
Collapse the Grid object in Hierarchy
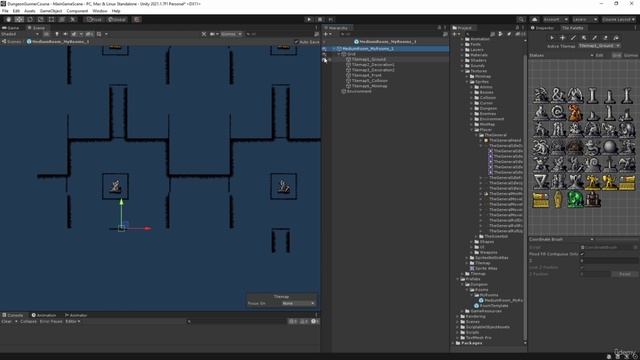click(x=339, y=54)
